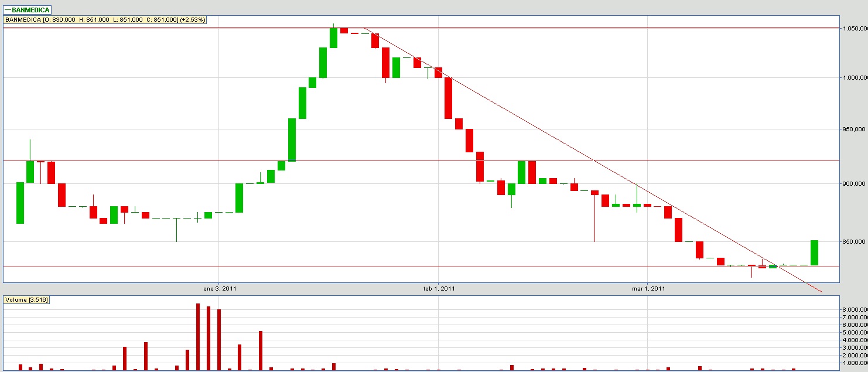Click the 8.000,000 volume axis label
The image size is (868, 372).
click(x=855, y=309)
